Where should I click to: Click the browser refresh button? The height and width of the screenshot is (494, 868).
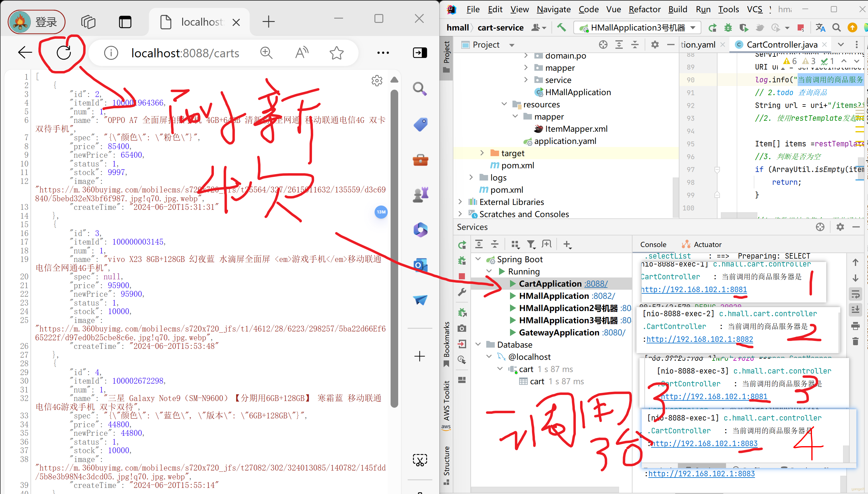pos(64,52)
